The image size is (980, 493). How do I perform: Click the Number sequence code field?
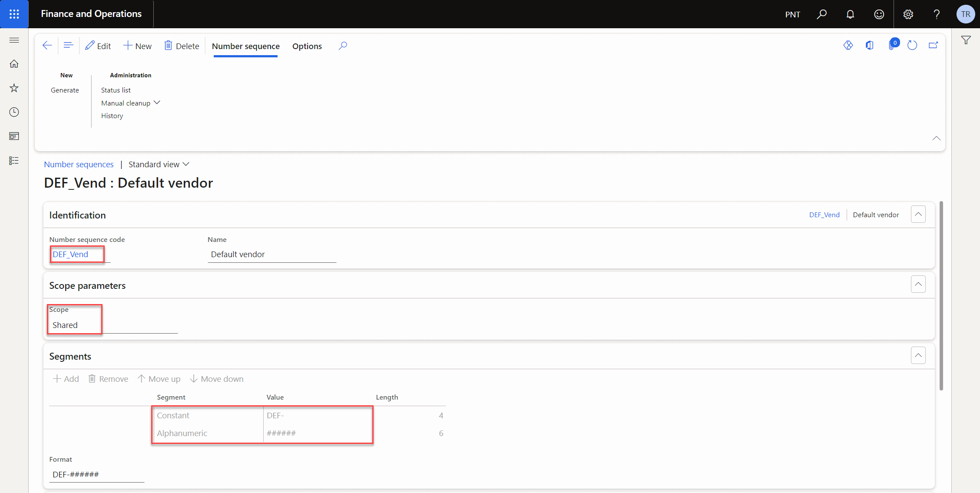click(79, 255)
